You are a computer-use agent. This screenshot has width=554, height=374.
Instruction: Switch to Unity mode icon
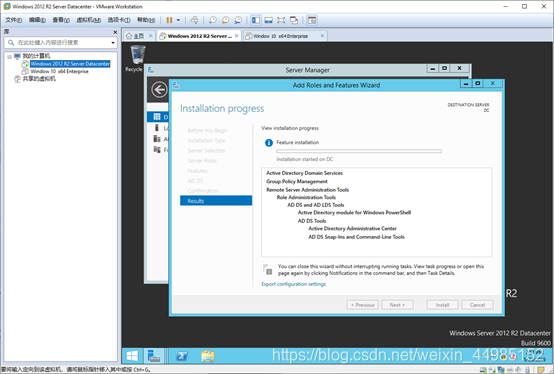[294, 20]
